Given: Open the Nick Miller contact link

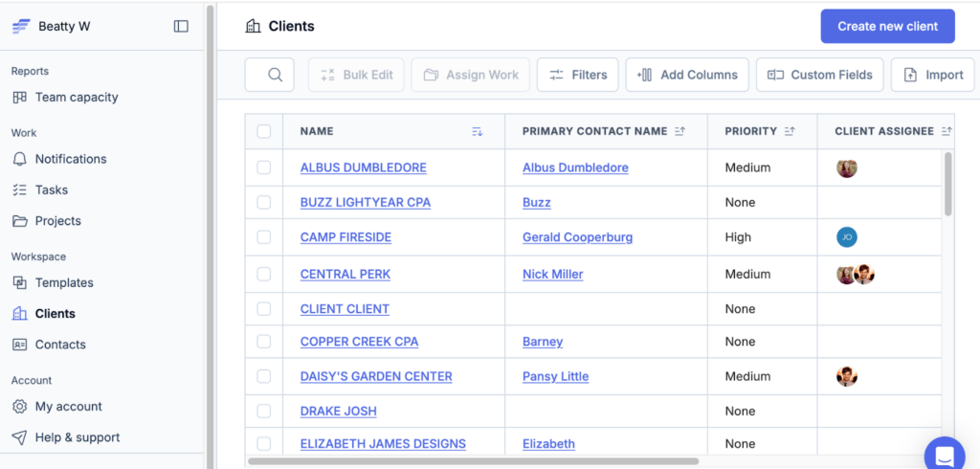Looking at the screenshot, I should coord(553,274).
